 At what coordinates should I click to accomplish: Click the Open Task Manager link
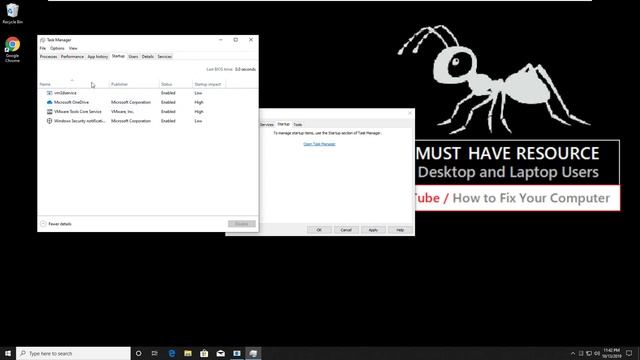tap(320, 144)
